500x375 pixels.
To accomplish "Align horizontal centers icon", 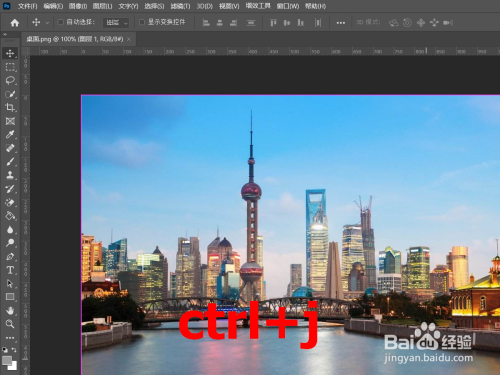I will 220,23.
